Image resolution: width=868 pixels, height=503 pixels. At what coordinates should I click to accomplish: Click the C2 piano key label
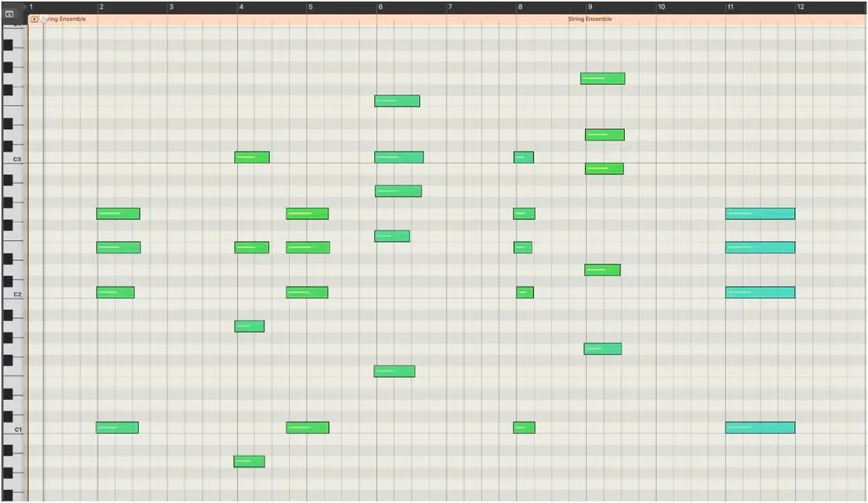point(17,294)
